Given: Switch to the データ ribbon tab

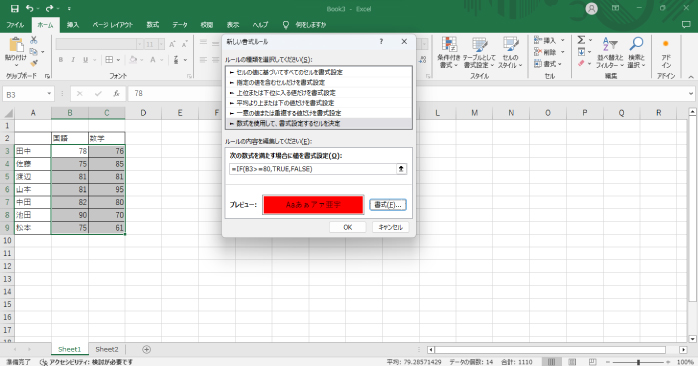Looking at the screenshot, I should (x=180, y=24).
